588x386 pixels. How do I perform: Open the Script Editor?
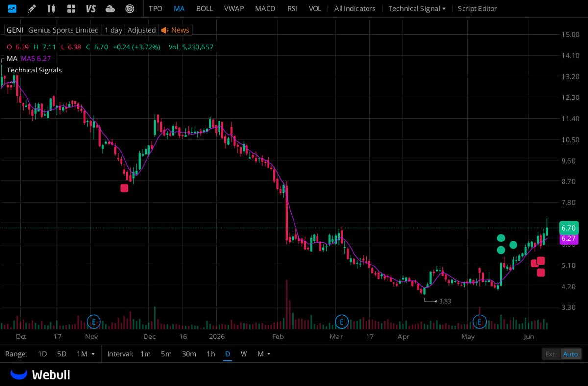(x=477, y=8)
